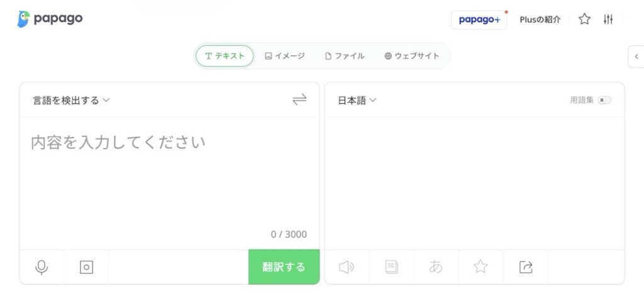Share translation using the share icon
Screen dimensions: 644x308
[526, 267]
